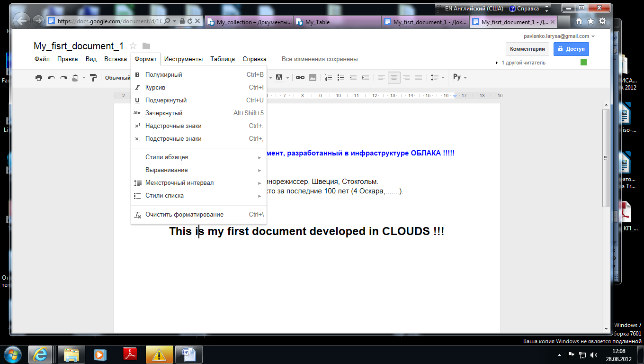Apply a numbered list from the toolbar

[x=329, y=78]
